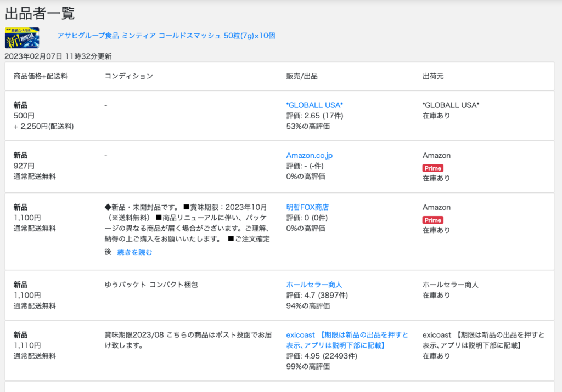This screenshot has width=562, height=392.
Task: Click exicoast shipper text in 出荷元 column
Action: click(x=484, y=340)
